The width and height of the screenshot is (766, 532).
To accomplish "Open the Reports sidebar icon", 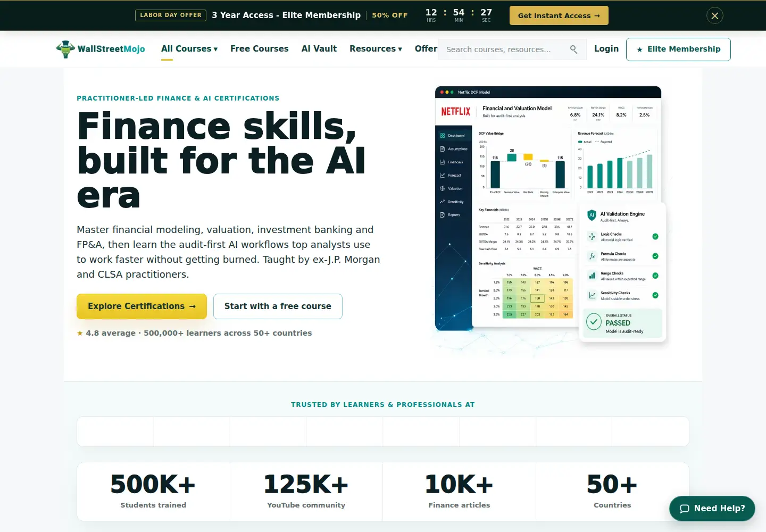I will click(x=443, y=215).
